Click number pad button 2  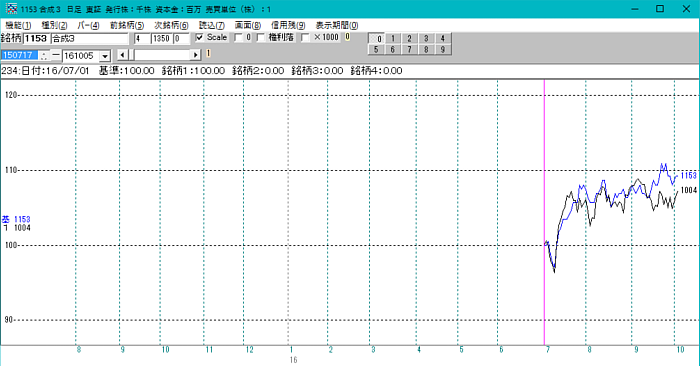pos(409,38)
